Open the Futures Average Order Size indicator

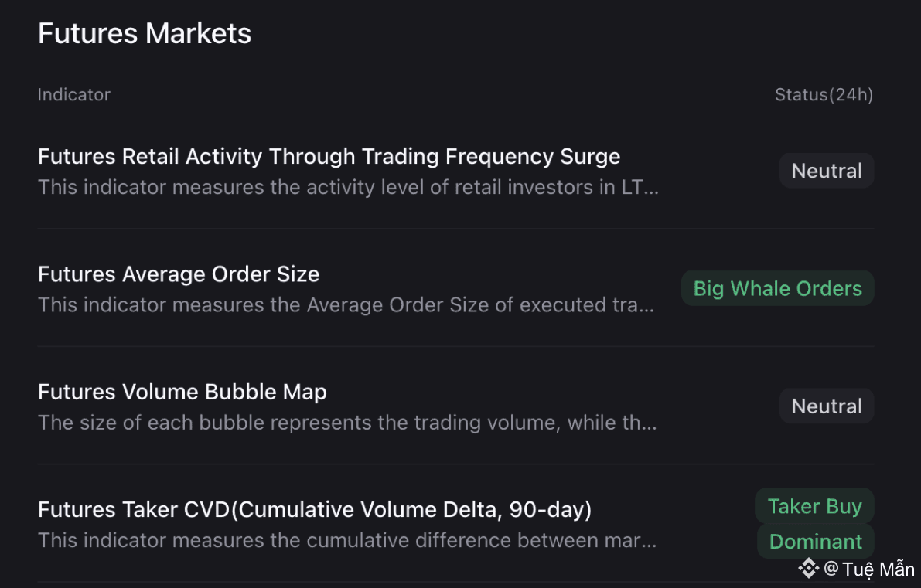coord(179,274)
